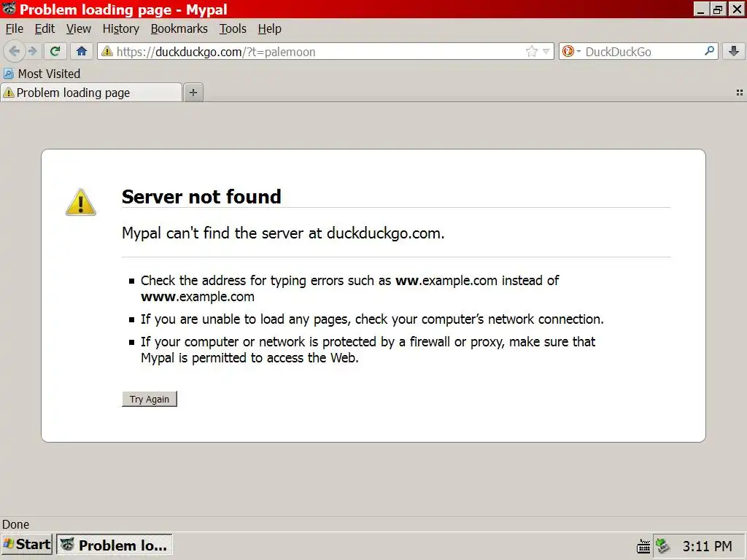The image size is (747, 560).
Task: Select the Problem loading page tab
Action: coord(91,93)
